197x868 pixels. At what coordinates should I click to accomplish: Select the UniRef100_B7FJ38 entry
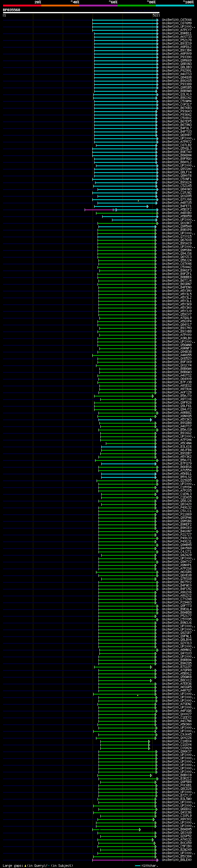coord(176,382)
